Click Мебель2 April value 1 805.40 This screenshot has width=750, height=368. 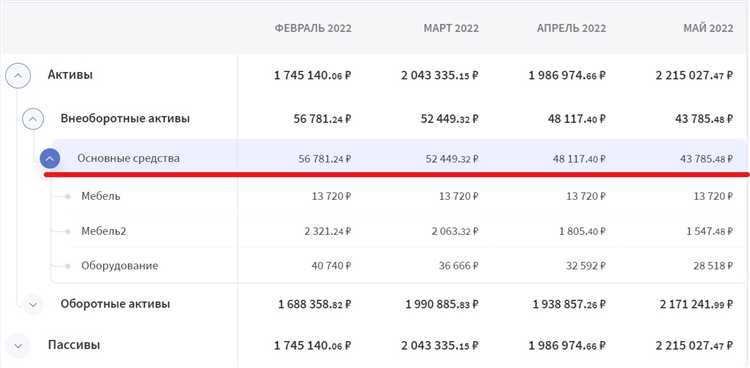[x=582, y=231]
